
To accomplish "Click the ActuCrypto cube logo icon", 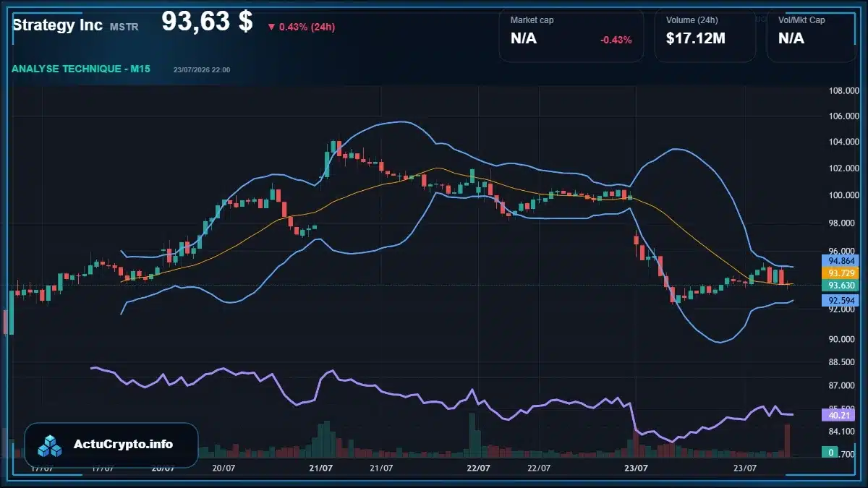I will click(x=51, y=445).
